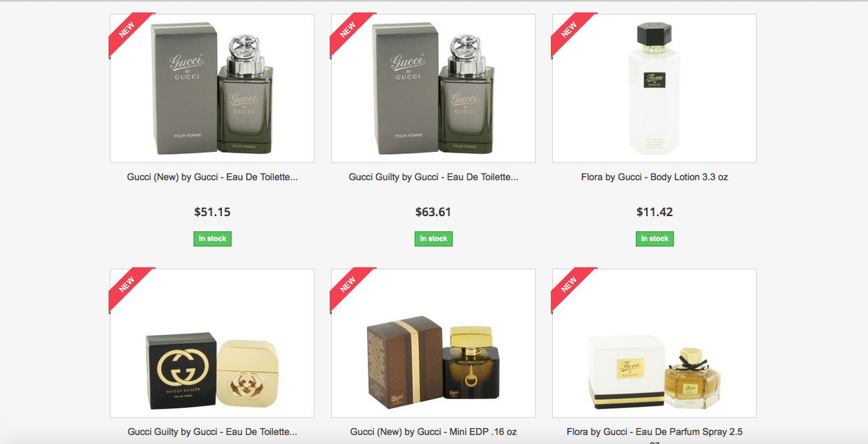The width and height of the screenshot is (868, 444).
Task: Open the Gucci Pour Homme image above $51.15
Action: 212,88
